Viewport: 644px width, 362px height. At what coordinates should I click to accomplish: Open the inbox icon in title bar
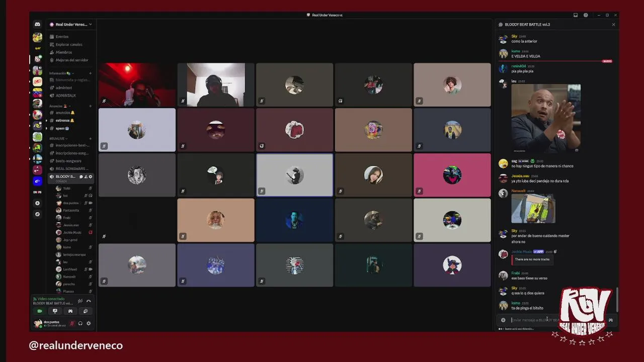tap(576, 15)
